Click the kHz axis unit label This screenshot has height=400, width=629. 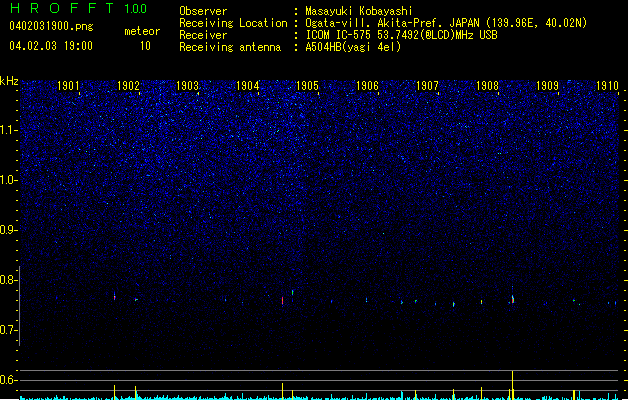pyautogui.click(x=9, y=81)
